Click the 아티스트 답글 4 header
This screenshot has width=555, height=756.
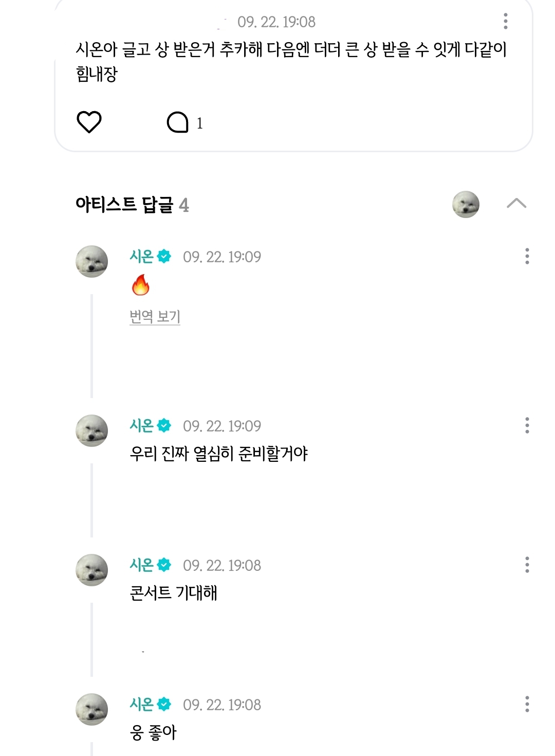coord(132,205)
